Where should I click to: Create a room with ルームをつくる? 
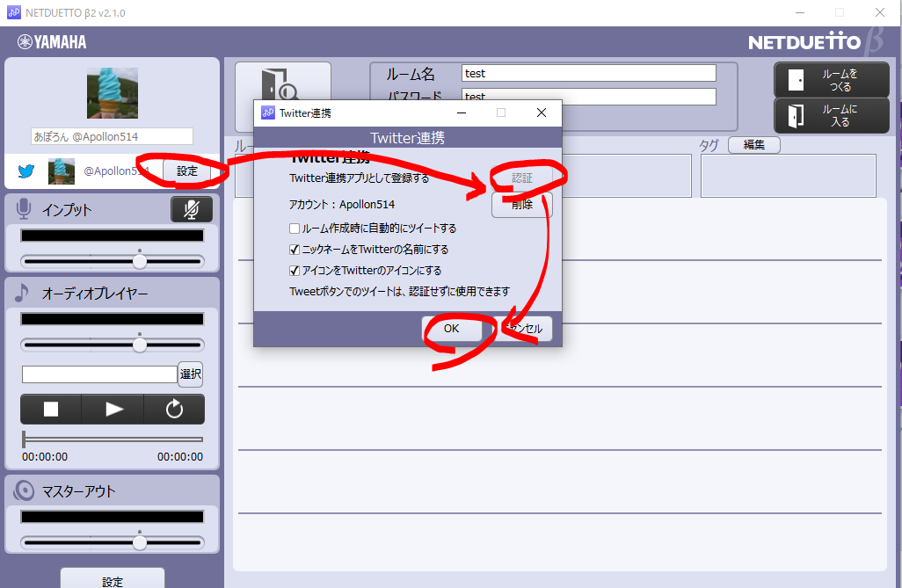coord(832,80)
